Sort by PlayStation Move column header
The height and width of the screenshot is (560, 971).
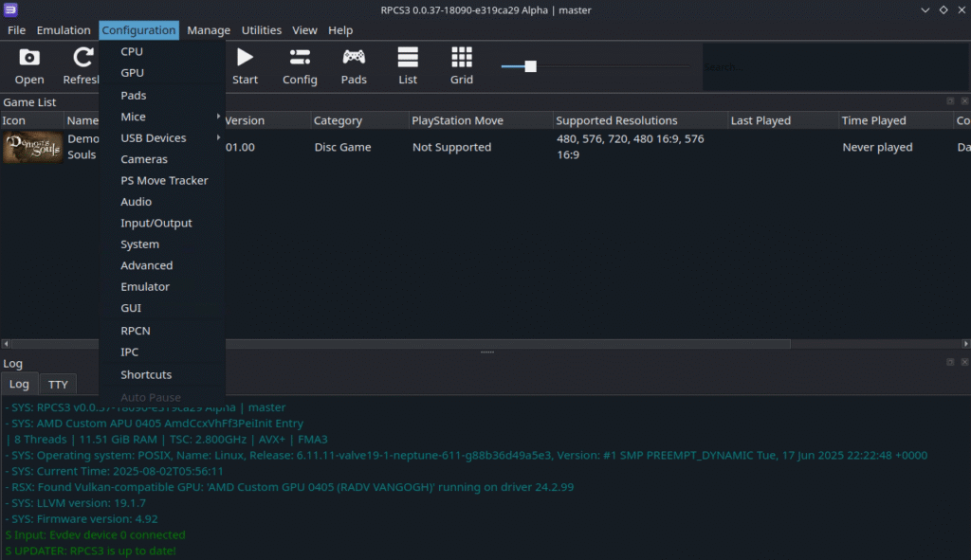tap(481, 120)
